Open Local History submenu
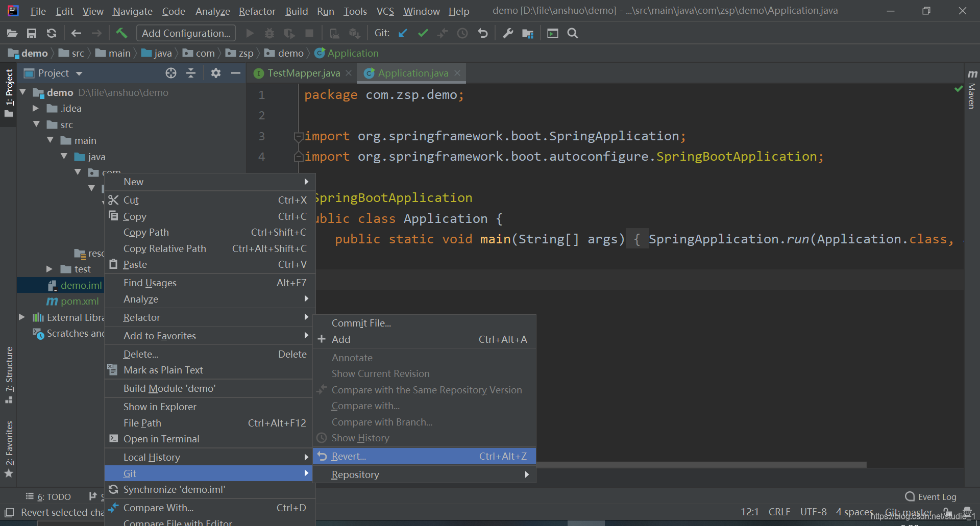 pos(210,457)
